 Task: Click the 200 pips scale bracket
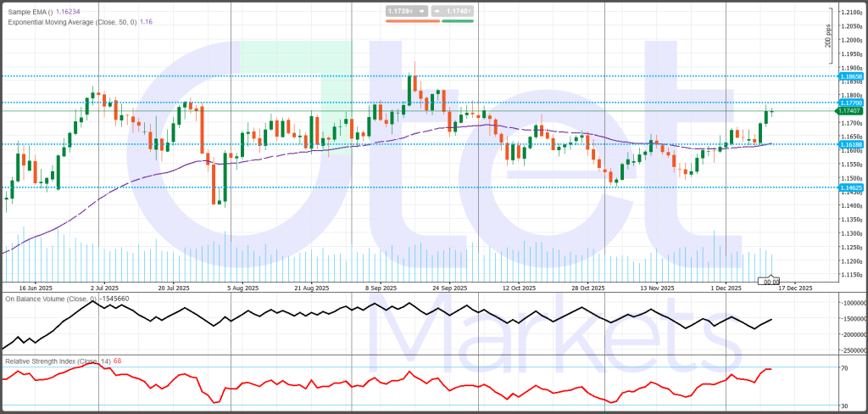click(x=828, y=38)
